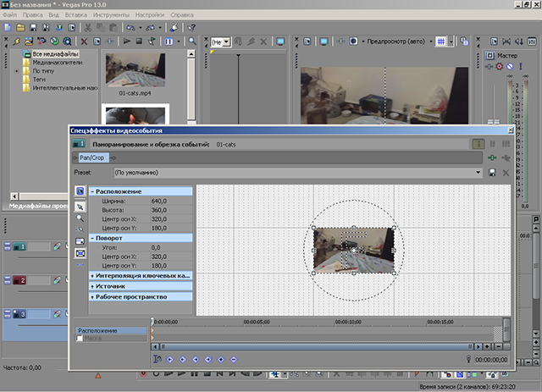Open the Файл menu
The image size is (542, 392).
(x=9, y=15)
